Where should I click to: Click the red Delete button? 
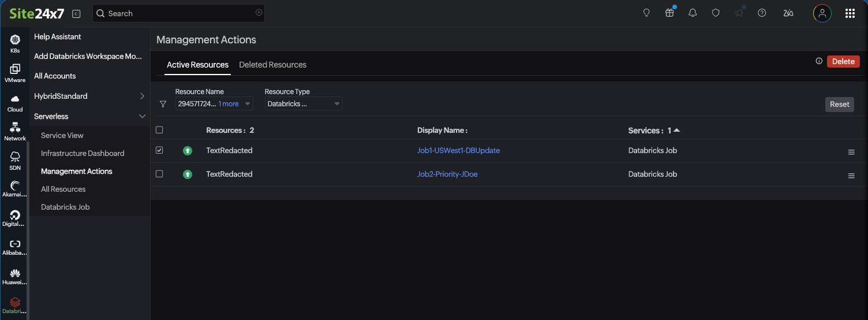843,61
